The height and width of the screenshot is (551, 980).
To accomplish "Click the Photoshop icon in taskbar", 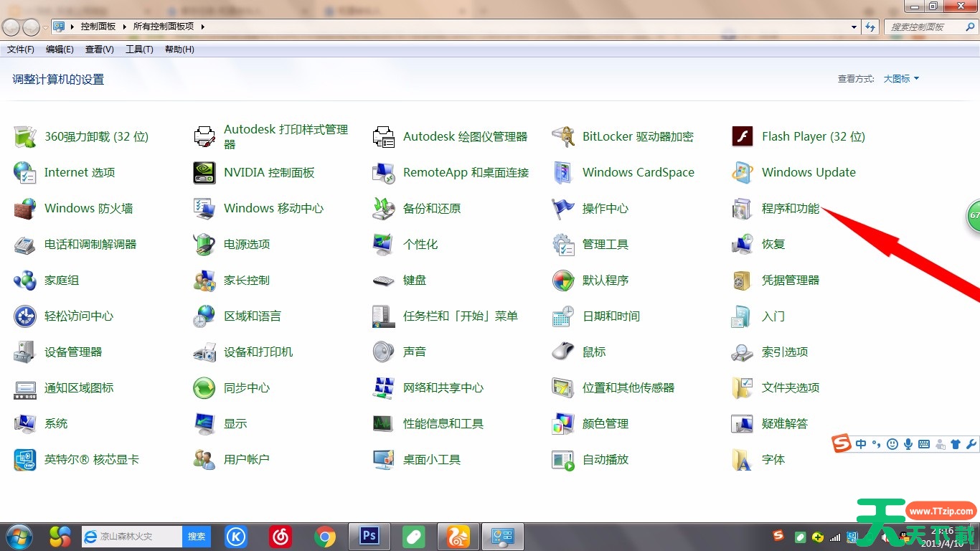I will (369, 536).
